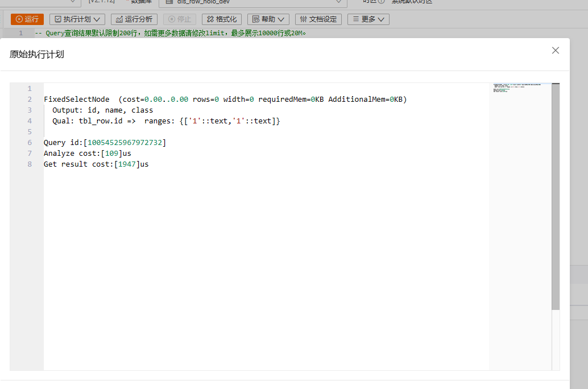Click the 'Get result cost:[1947]us' line
588x389 pixels.
[x=96, y=164]
